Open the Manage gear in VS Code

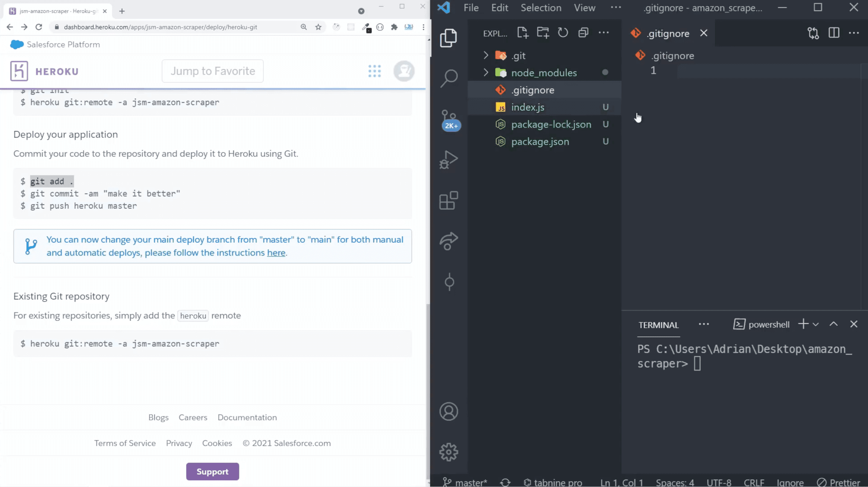click(x=448, y=452)
